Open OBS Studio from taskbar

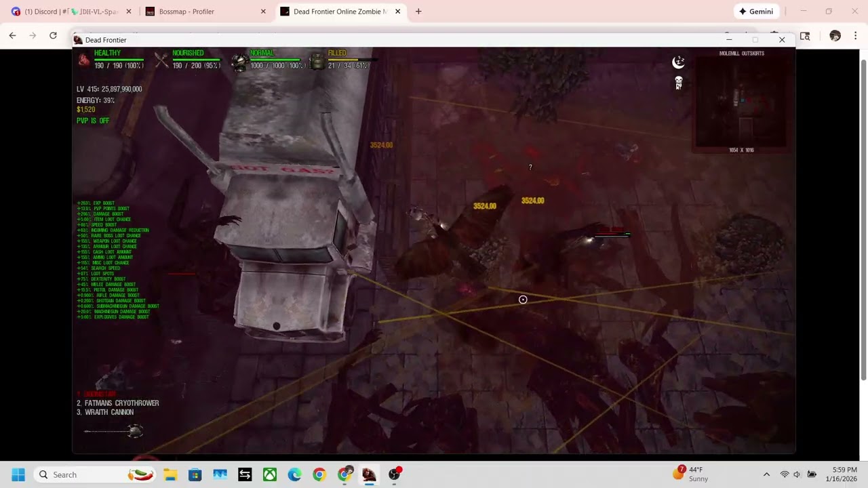[394, 474]
